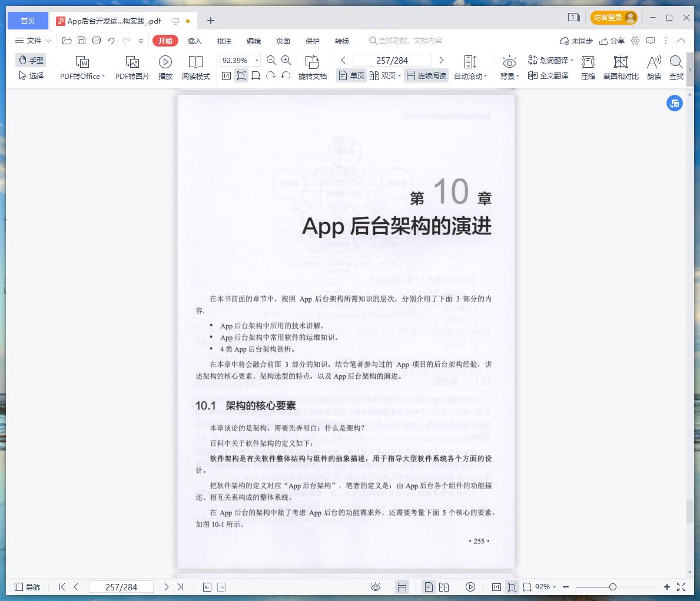Image resolution: width=700 pixels, height=601 pixels.
Task: Open the 转换 convert tab
Action: (342, 41)
